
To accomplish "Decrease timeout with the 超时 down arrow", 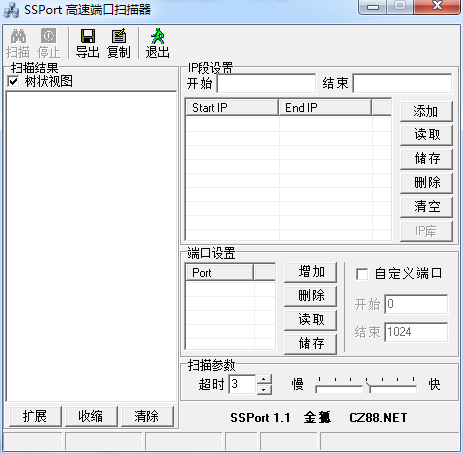I will pos(264,389).
